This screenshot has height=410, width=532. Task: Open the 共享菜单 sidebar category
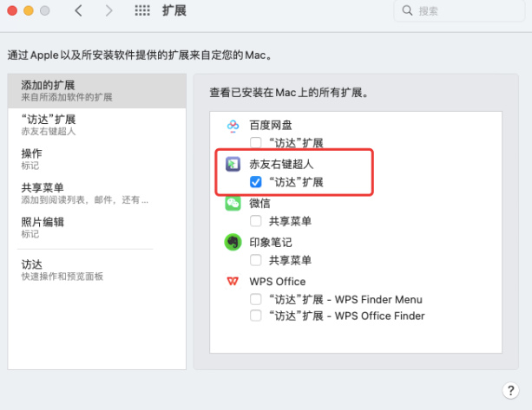[95, 192]
